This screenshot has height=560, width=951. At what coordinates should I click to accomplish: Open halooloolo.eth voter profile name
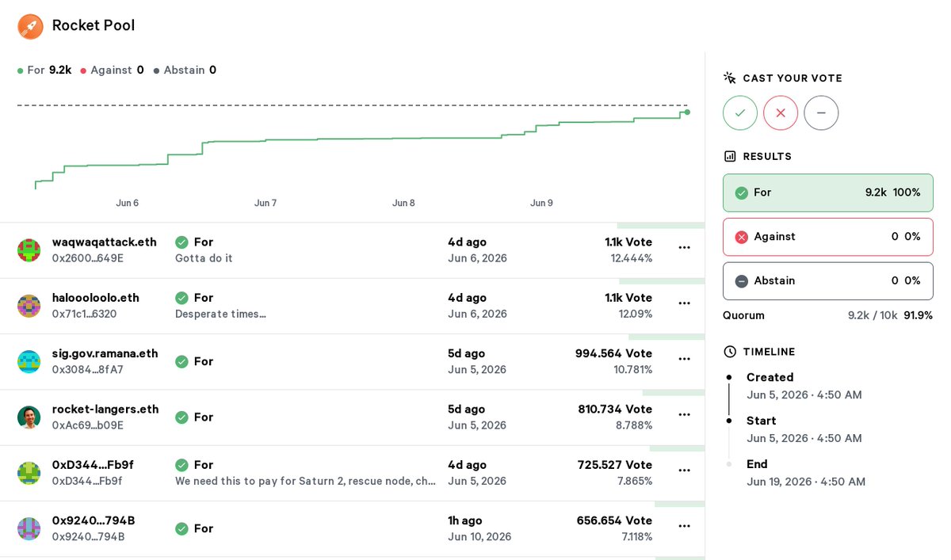click(x=96, y=298)
